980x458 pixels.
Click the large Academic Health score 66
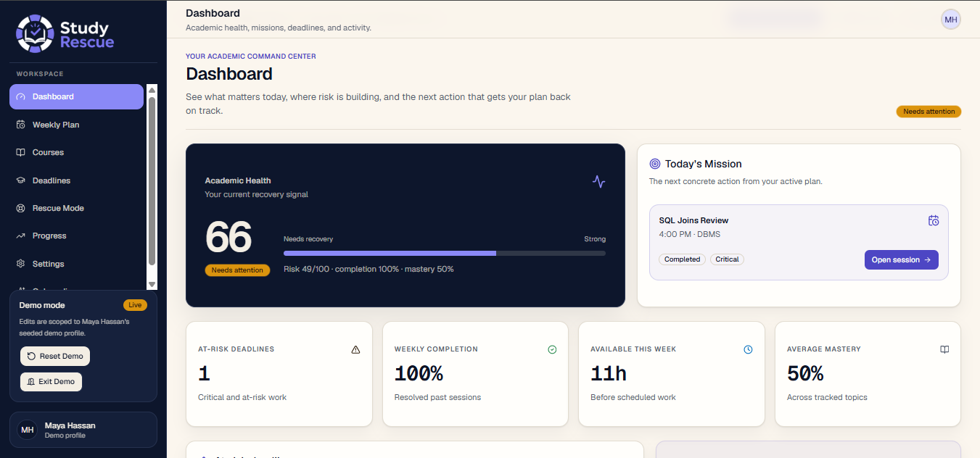[x=228, y=237]
